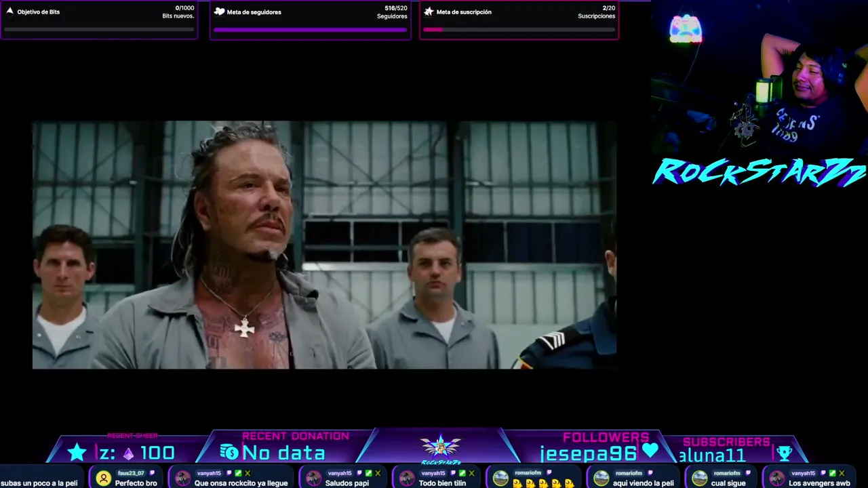Click the 'RECENT DONATION' heading
This screenshot has width=868, height=488.
pos(296,436)
